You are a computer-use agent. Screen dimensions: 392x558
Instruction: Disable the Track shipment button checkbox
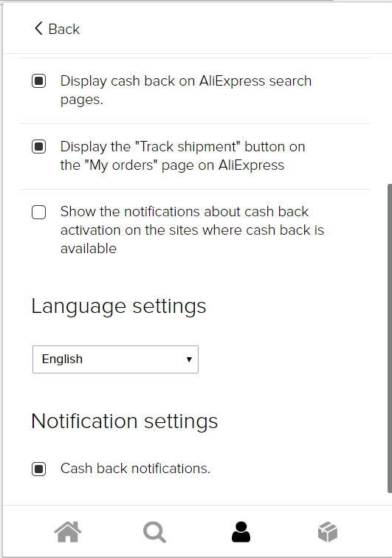39,146
